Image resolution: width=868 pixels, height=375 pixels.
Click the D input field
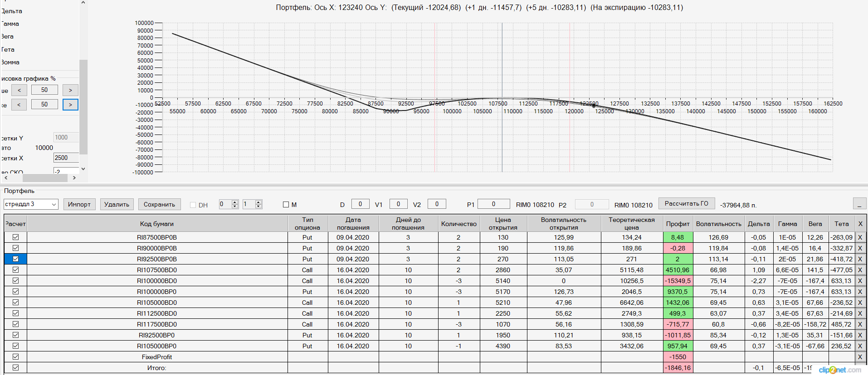click(361, 204)
